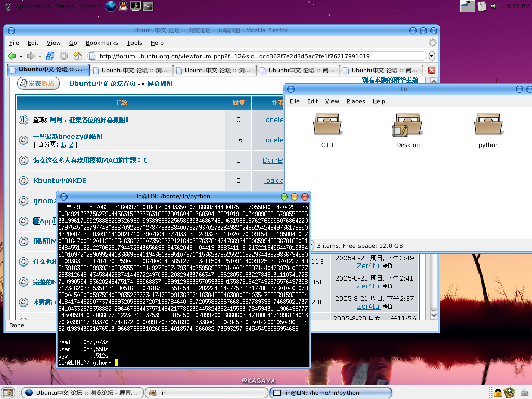Open the Go menu in Firefox
Viewport: 532px width, 399px height.
pos(73,43)
